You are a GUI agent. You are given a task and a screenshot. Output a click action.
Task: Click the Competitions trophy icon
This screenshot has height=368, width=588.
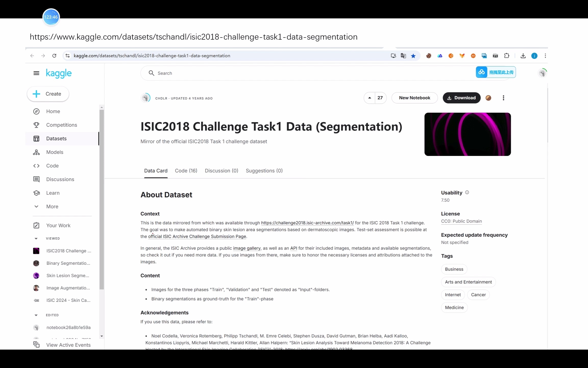(x=36, y=125)
